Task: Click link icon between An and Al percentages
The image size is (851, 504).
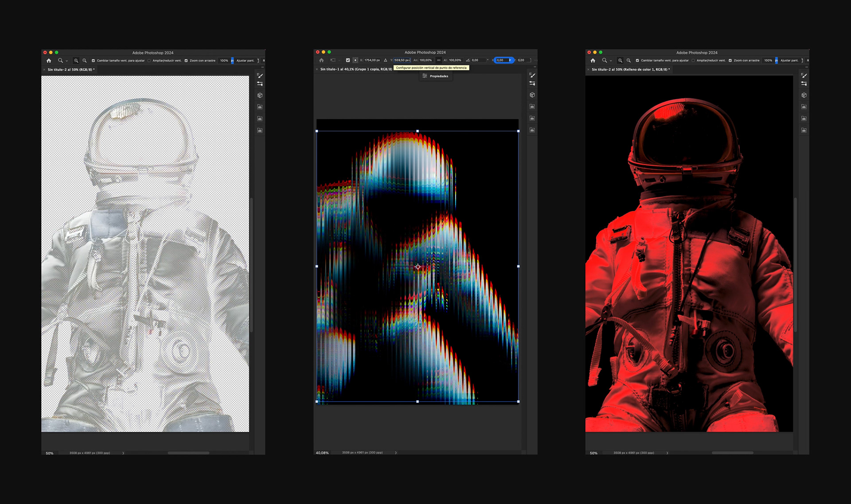Action: 438,60
